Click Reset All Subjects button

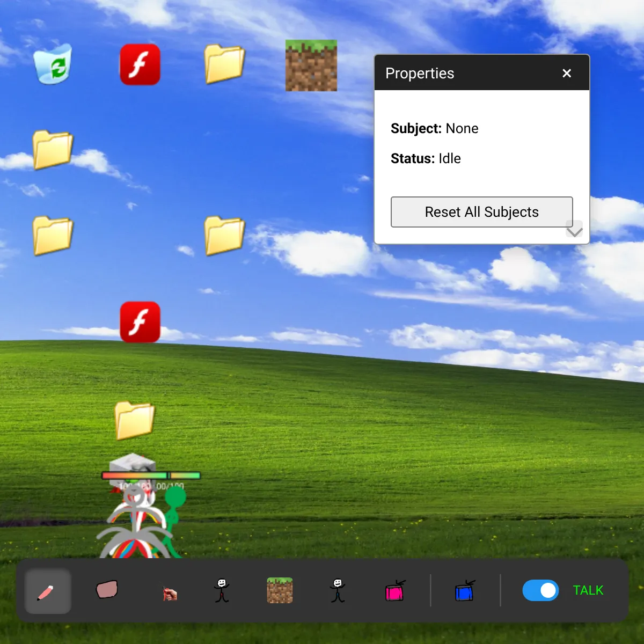click(481, 212)
